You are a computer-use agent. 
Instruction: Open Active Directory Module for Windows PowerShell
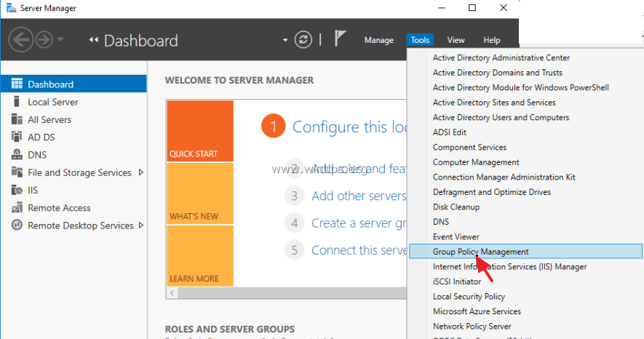521,87
